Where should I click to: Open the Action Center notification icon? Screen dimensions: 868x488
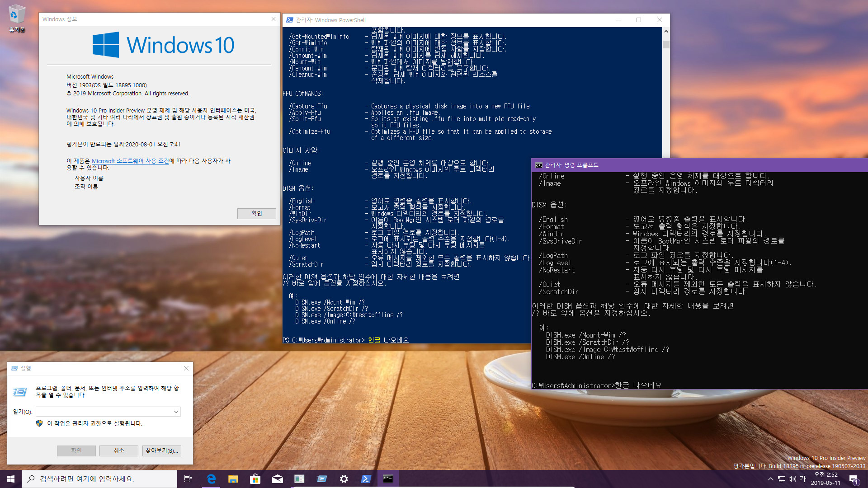pos(854,479)
